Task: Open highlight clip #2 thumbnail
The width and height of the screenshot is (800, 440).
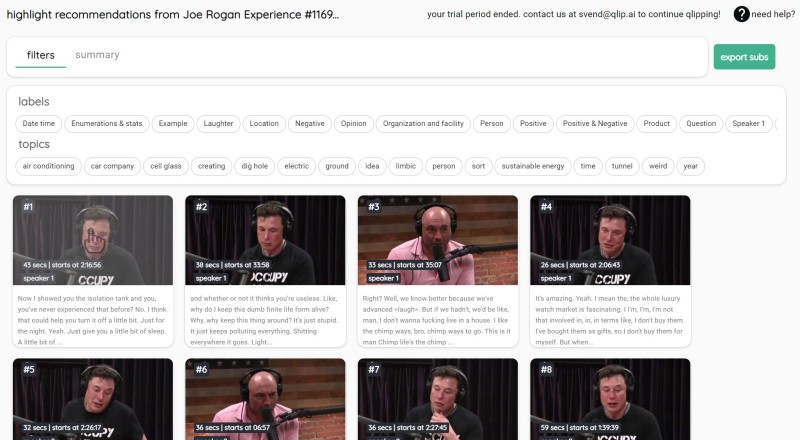Action: [x=265, y=240]
